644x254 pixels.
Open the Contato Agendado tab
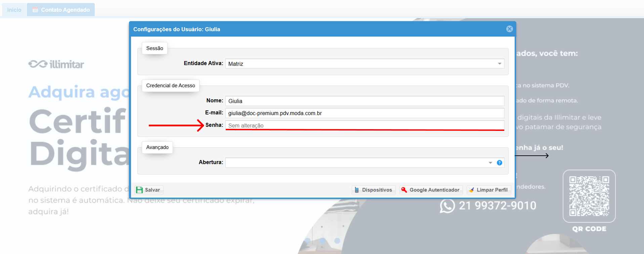65,10
